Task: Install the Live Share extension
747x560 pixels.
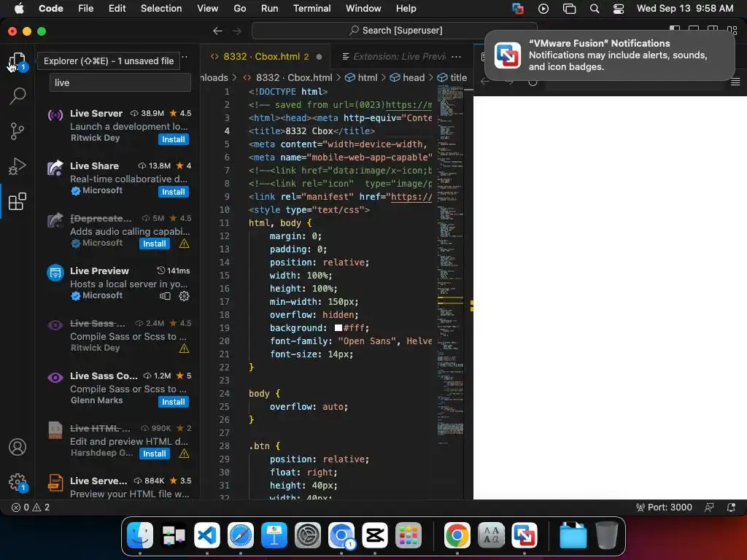Action: 174,192
